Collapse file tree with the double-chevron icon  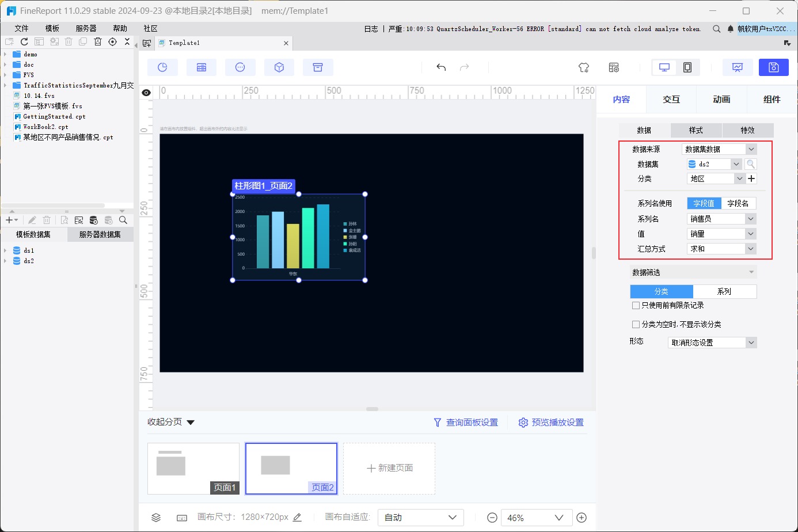(127, 42)
